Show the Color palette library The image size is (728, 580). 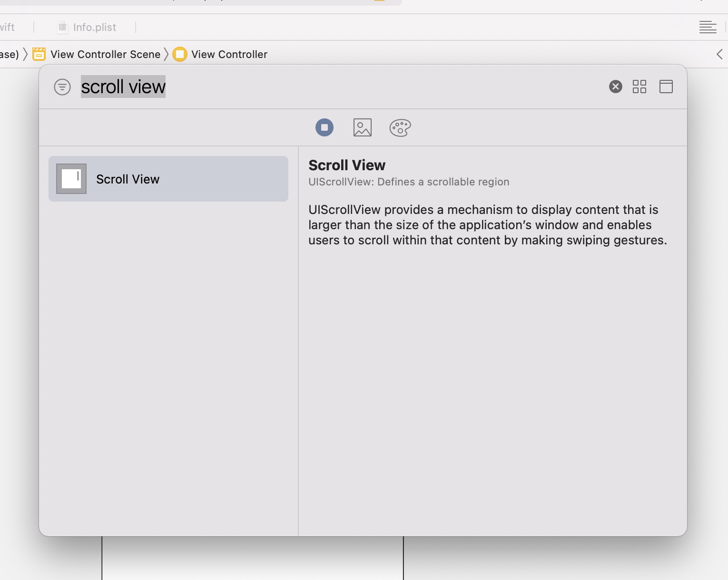(400, 127)
